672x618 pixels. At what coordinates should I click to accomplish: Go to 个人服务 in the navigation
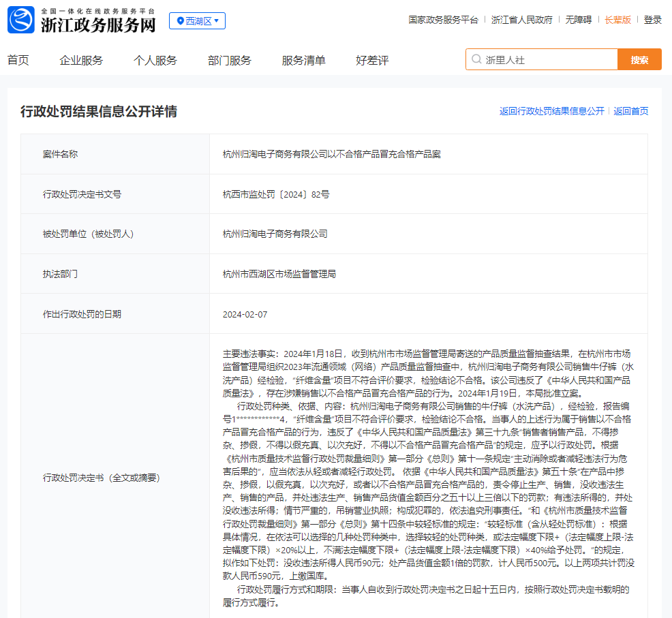pos(155,60)
